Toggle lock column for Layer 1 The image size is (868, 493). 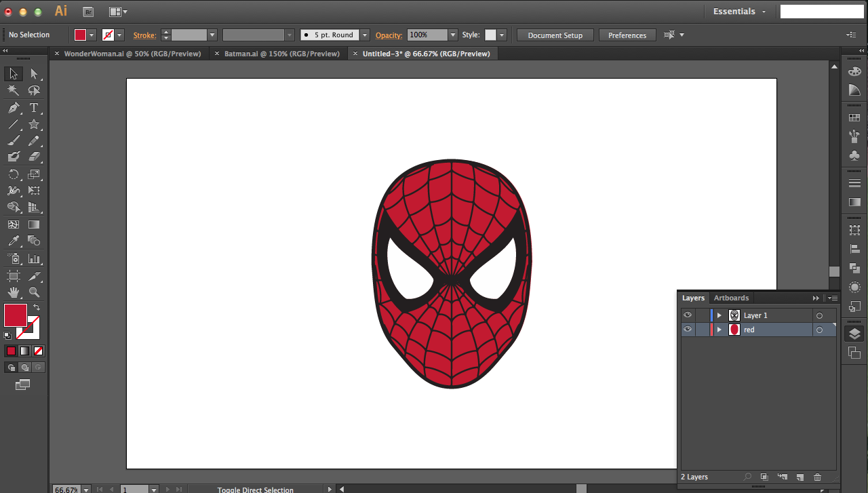701,315
